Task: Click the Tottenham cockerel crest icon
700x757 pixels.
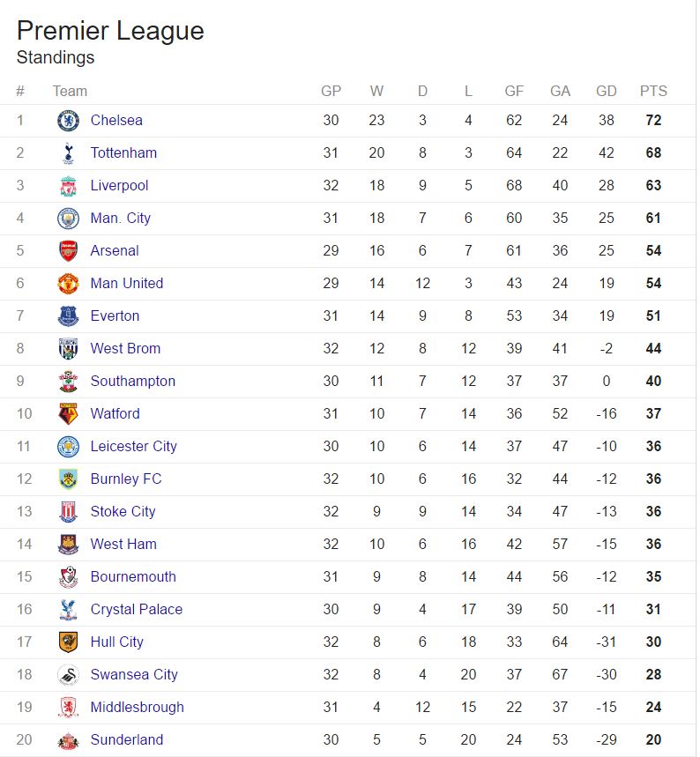Action: 68,153
